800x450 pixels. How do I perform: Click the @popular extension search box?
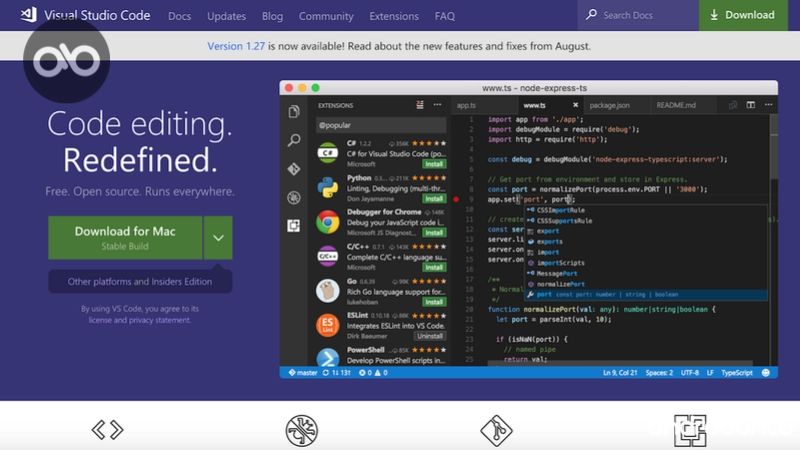[x=381, y=125]
